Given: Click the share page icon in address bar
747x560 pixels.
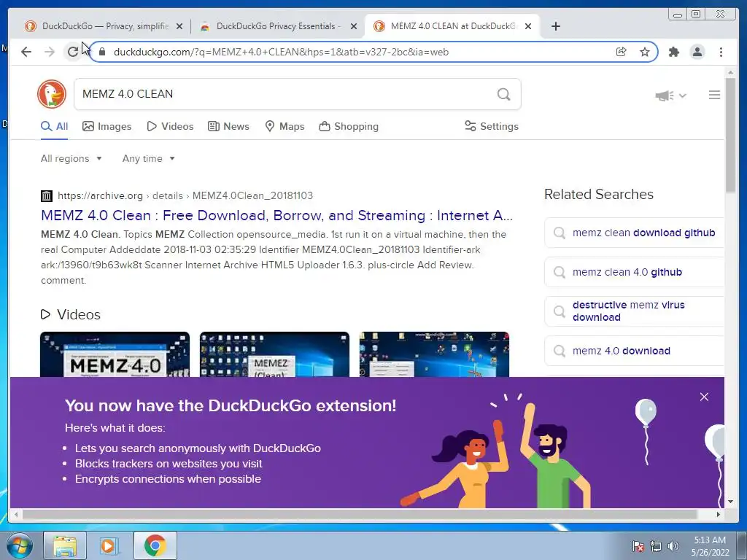Looking at the screenshot, I should pos(622,52).
